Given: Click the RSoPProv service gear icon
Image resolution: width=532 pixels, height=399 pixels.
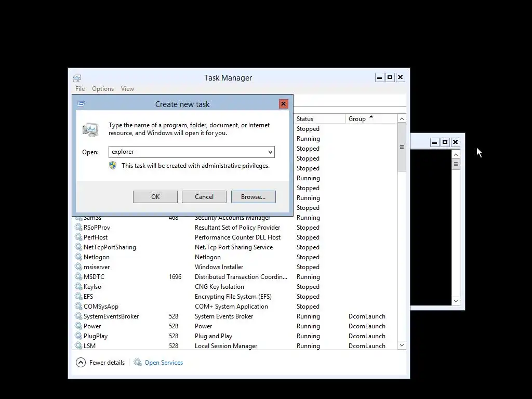Looking at the screenshot, I should click(x=78, y=228).
